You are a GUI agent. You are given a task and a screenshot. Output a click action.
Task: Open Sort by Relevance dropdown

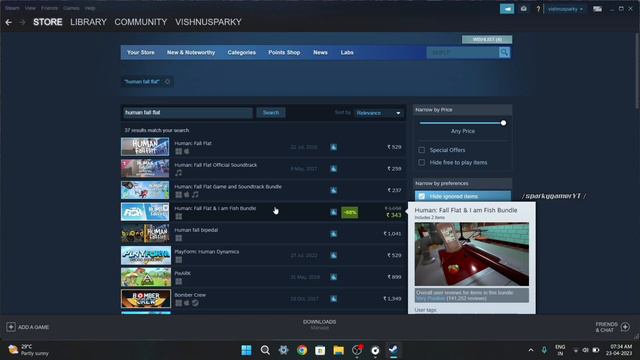378,113
